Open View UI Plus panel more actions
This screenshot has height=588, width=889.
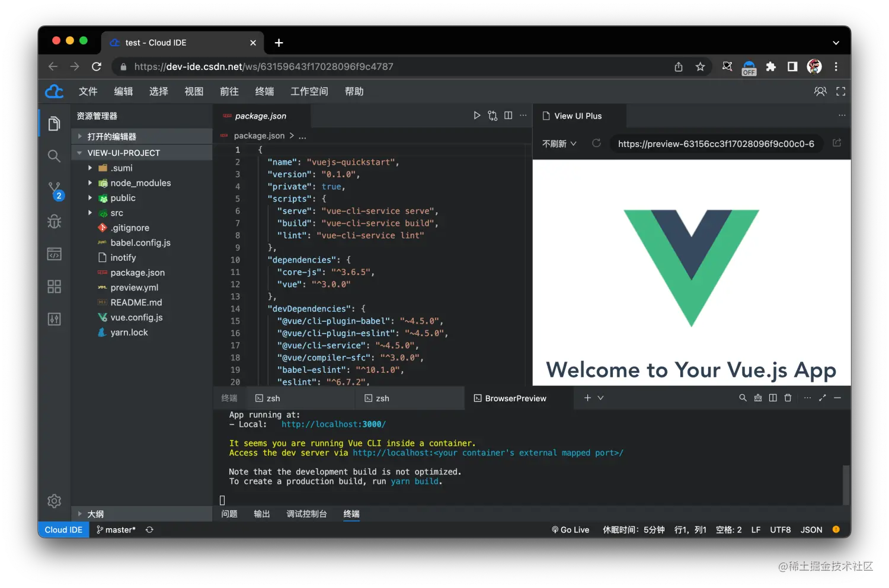tap(842, 116)
